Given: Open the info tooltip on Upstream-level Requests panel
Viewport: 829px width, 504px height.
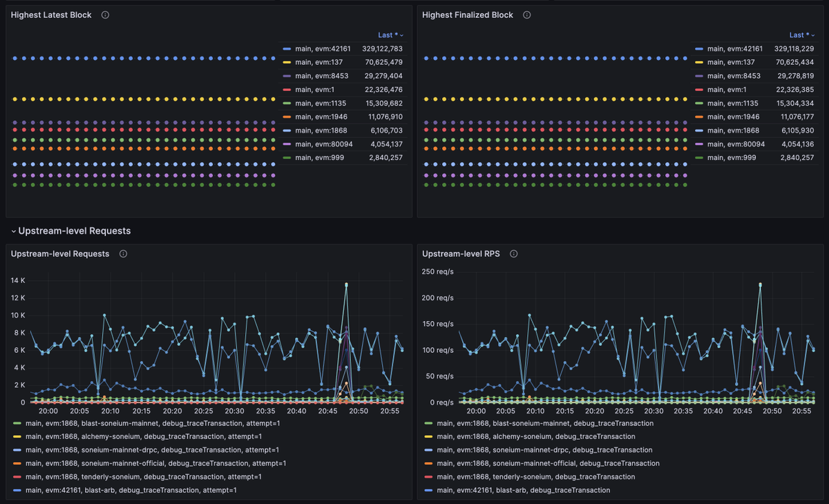Looking at the screenshot, I should (123, 253).
